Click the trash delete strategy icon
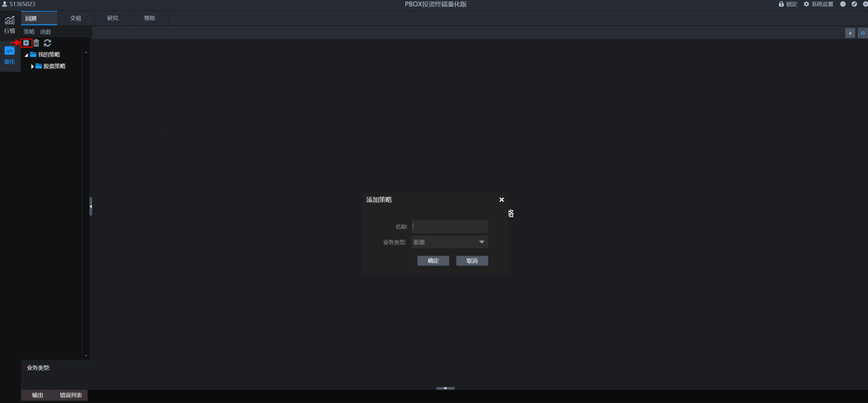The height and width of the screenshot is (403, 868). click(x=36, y=43)
